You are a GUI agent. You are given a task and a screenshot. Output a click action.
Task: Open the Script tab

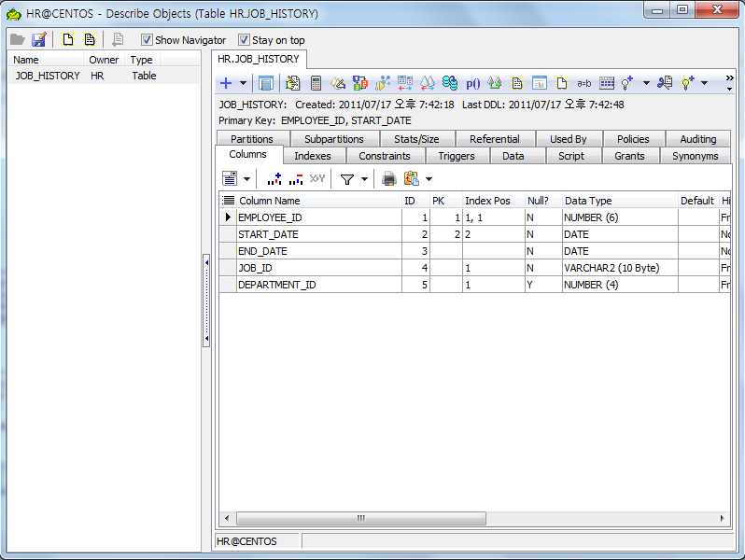pyautogui.click(x=571, y=156)
